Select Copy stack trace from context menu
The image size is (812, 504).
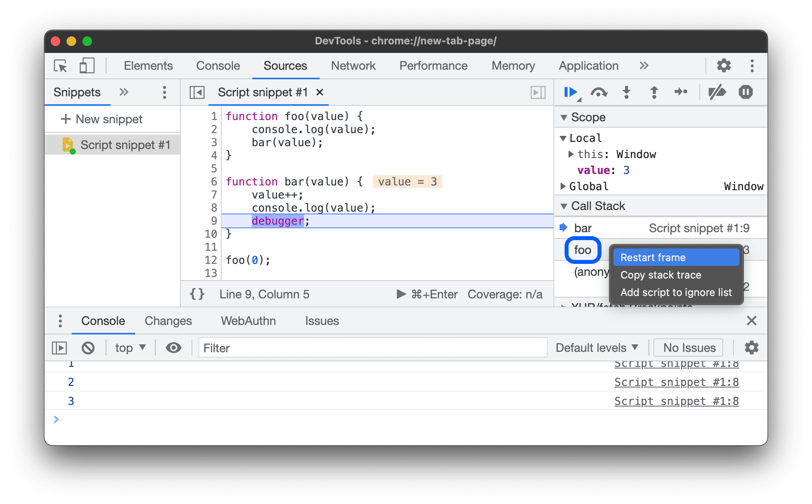coord(661,275)
